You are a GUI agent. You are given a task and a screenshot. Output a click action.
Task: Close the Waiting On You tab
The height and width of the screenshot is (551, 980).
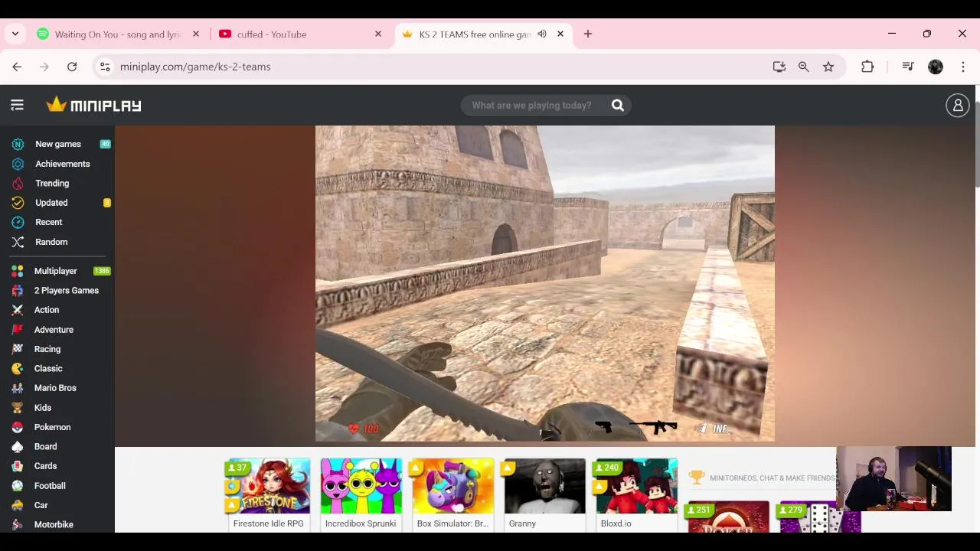196,34
